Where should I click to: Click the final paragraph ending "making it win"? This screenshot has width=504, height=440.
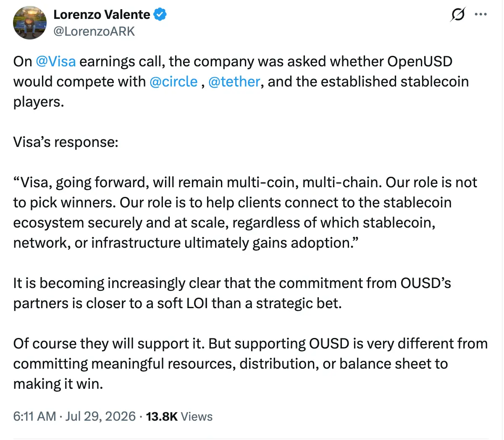point(251,364)
